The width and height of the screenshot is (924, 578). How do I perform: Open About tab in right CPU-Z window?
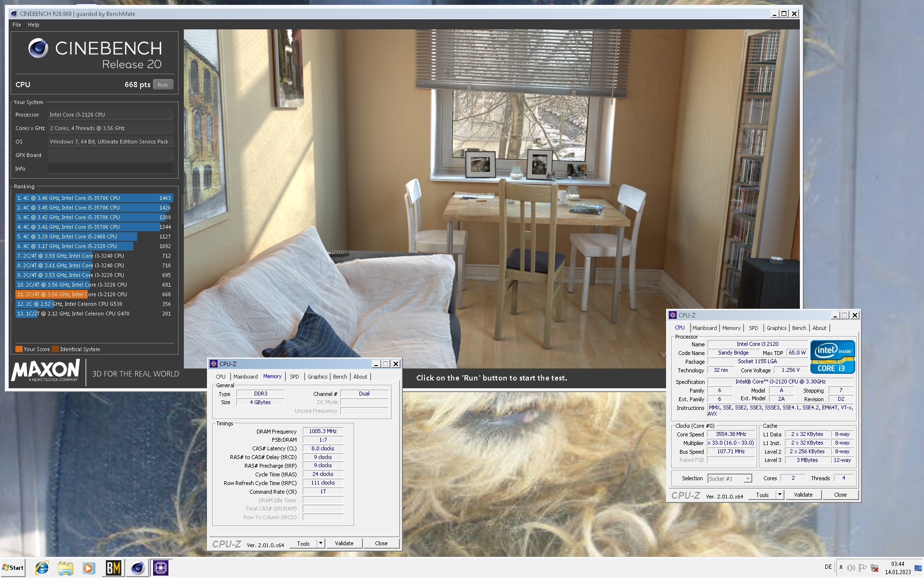click(x=819, y=328)
